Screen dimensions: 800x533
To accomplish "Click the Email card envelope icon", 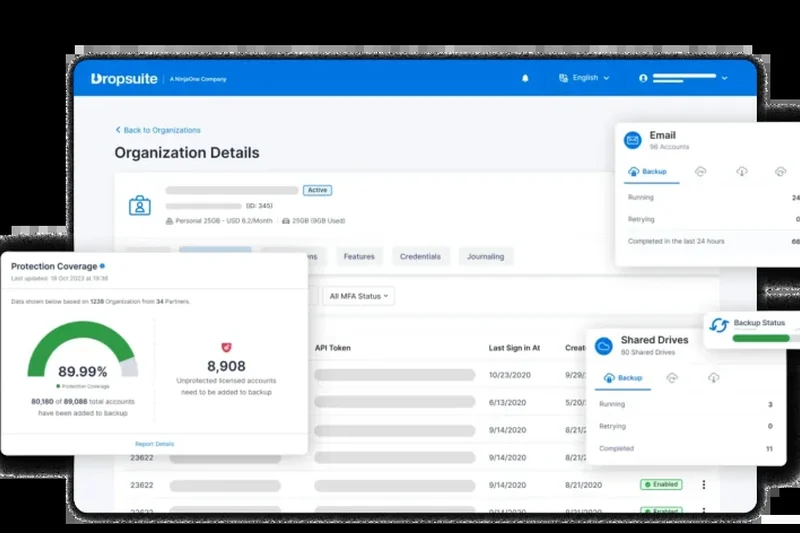I will point(633,140).
